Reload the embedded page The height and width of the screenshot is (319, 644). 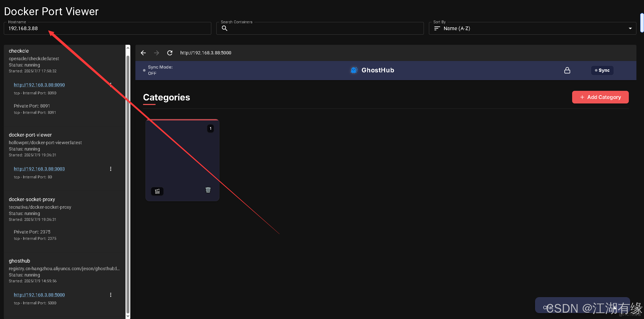click(170, 53)
